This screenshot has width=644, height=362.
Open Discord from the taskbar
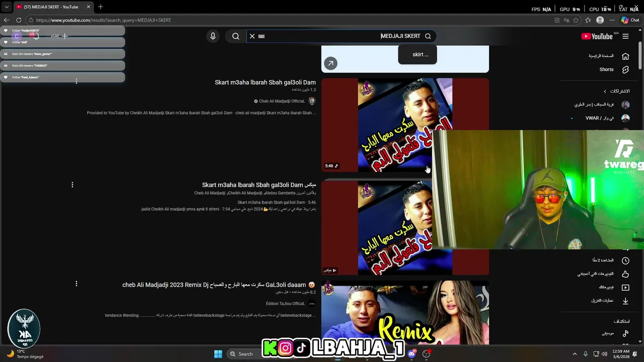click(412, 354)
